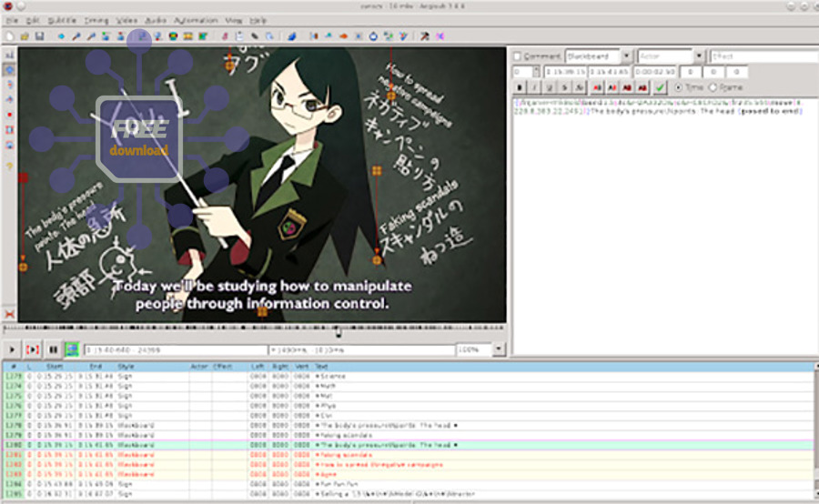
Task: Open the Timing menu
Action: click(96, 20)
